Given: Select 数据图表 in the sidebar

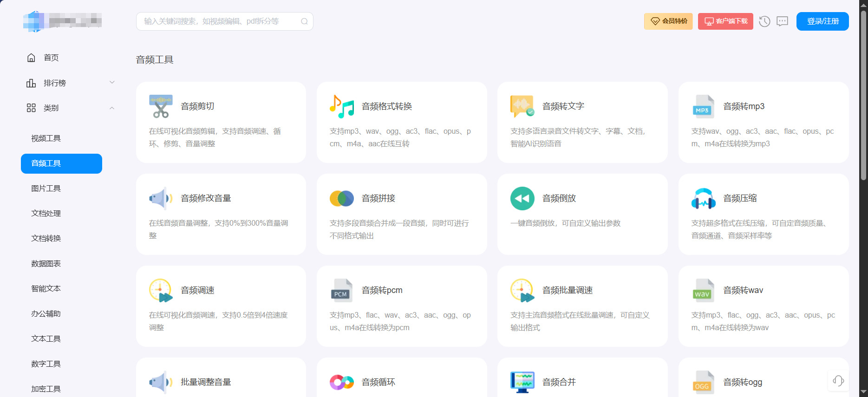Looking at the screenshot, I should (x=46, y=264).
